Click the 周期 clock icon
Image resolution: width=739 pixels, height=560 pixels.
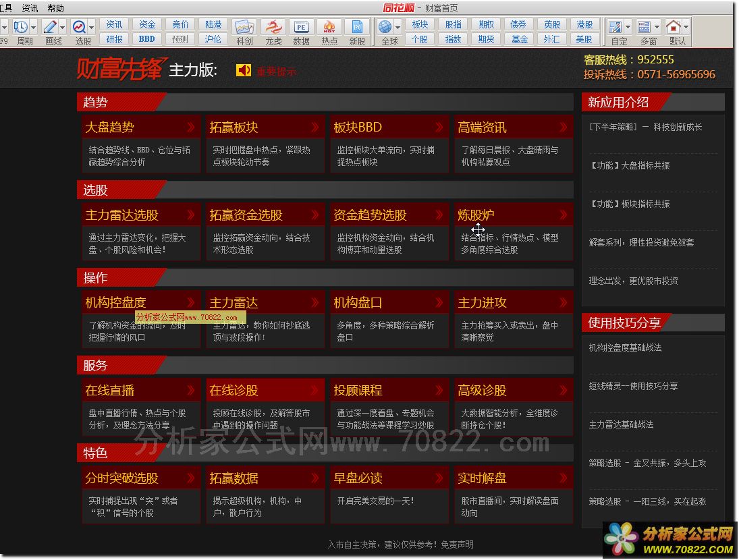pyautogui.click(x=20, y=27)
